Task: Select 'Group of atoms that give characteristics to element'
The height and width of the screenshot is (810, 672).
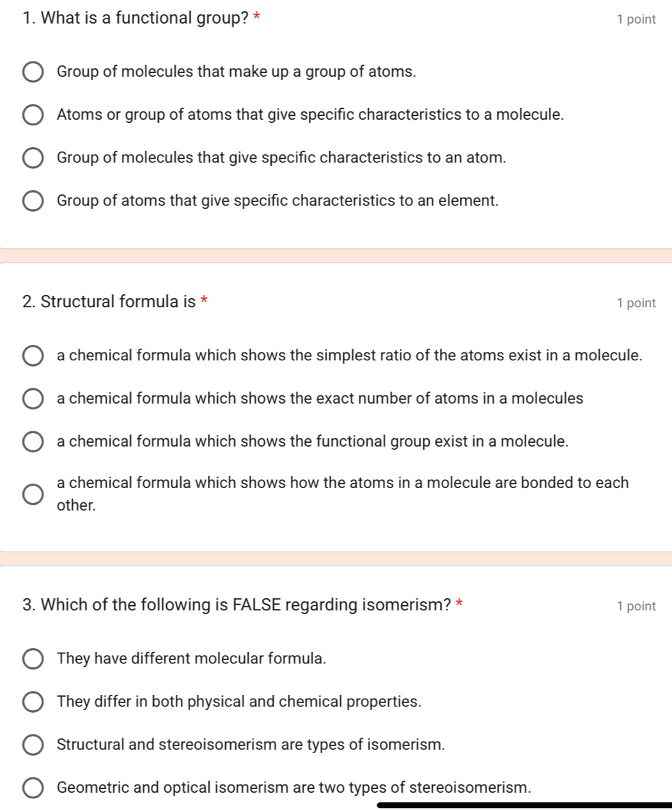Action: tap(33, 201)
